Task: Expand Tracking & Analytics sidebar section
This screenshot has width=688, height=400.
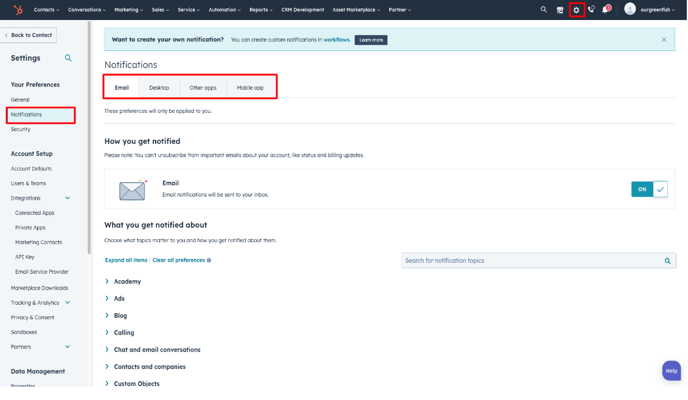Action: (x=68, y=303)
